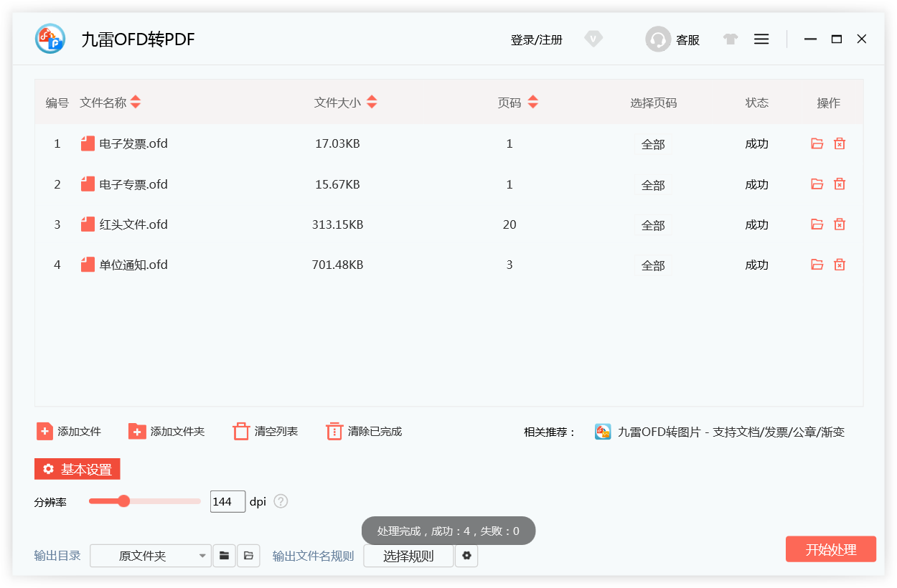Delete the 电子专票.ofd row
This screenshot has width=897, height=588.
(x=840, y=184)
